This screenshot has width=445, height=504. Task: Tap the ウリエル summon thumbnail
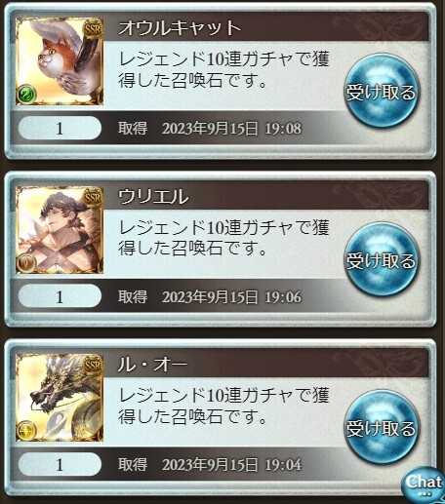click(x=60, y=230)
